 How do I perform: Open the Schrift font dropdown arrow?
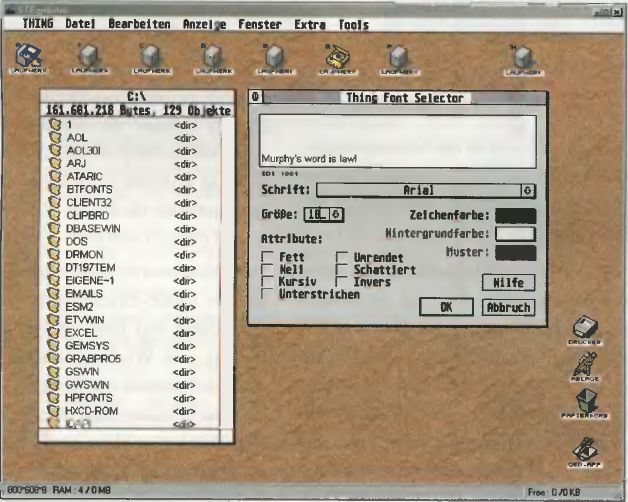pyautogui.click(x=528, y=188)
